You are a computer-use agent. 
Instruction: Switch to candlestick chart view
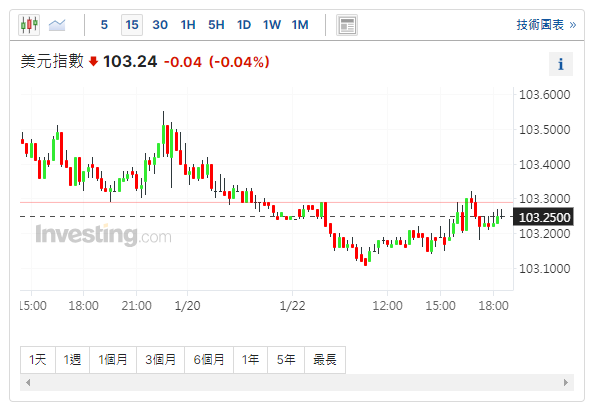click(29, 25)
